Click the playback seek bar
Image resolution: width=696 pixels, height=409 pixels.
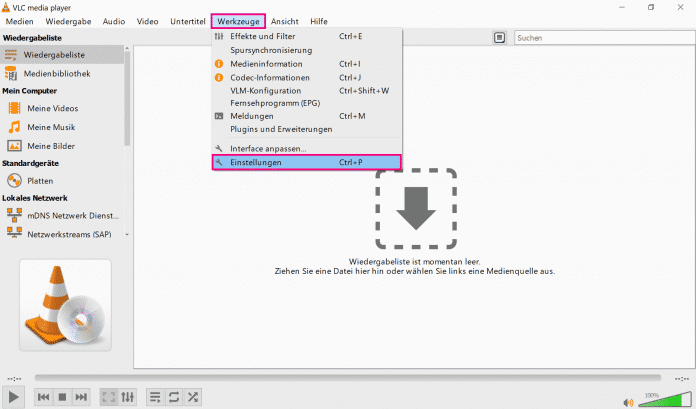(x=347, y=378)
